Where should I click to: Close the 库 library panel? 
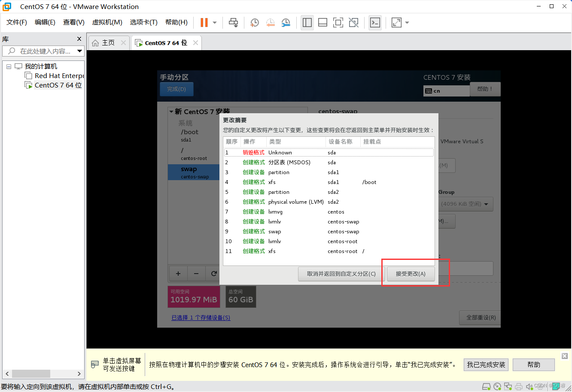click(79, 39)
